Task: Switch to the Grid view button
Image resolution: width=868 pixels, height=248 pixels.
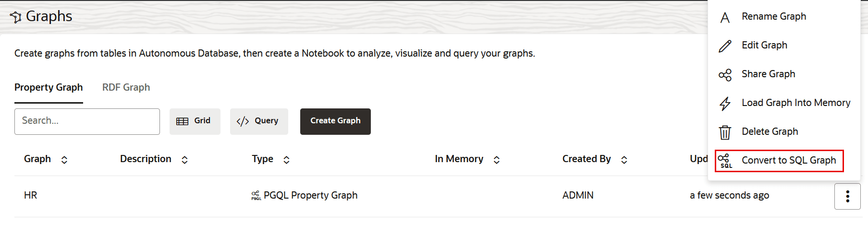Action: [x=195, y=121]
